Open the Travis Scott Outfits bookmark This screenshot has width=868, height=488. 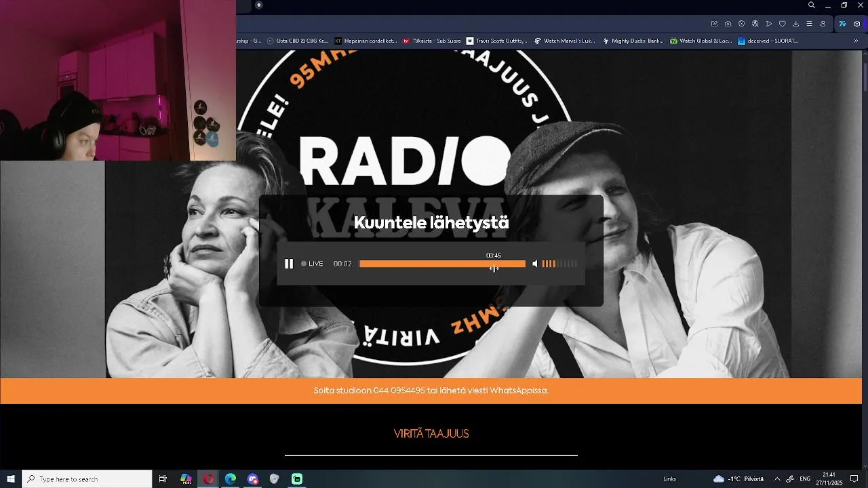pyautogui.click(x=497, y=41)
